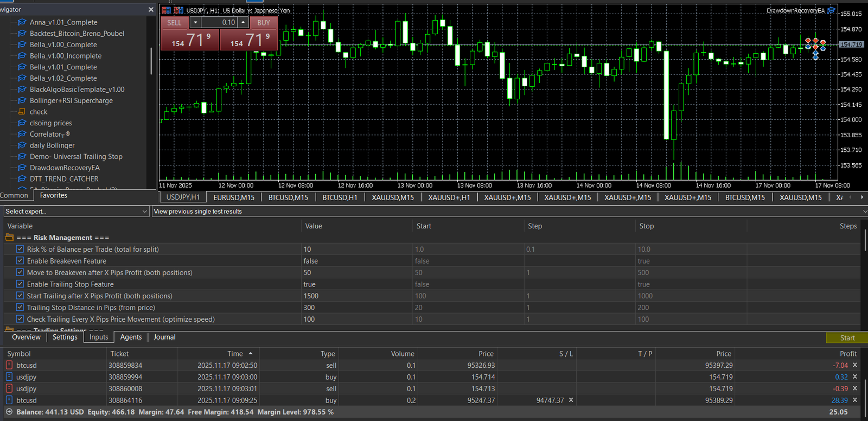
Task: Switch to the Journal tab
Action: click(x=164, y=337)
